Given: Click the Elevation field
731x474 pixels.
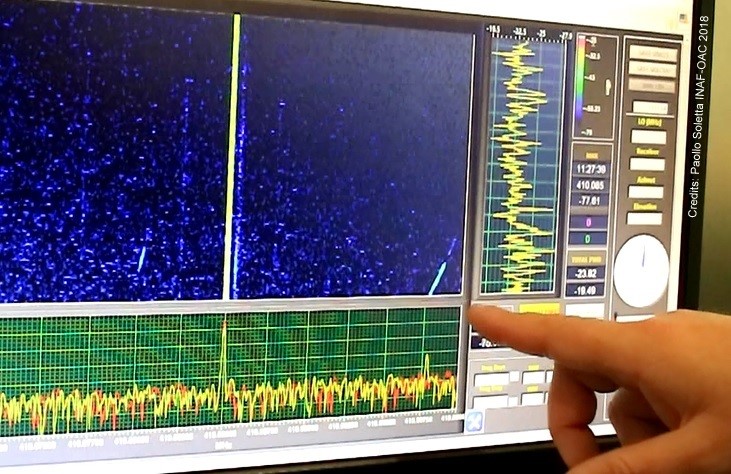Looking at the screenshot, I should 645,218.
